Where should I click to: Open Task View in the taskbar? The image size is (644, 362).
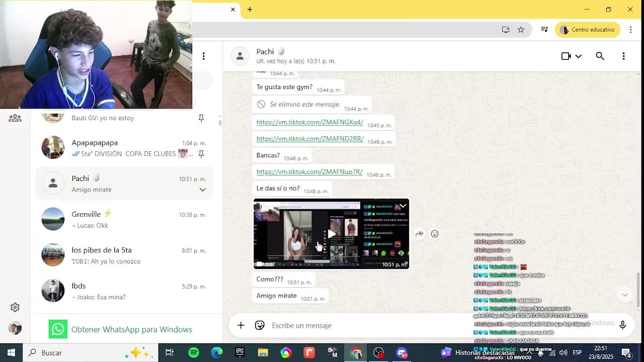pos(170,353)
